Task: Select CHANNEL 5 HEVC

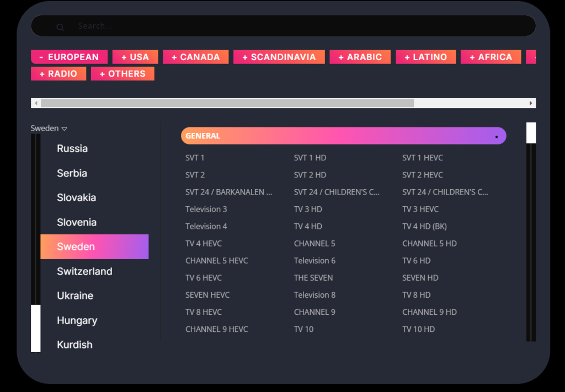Action: tap(216, 261)
